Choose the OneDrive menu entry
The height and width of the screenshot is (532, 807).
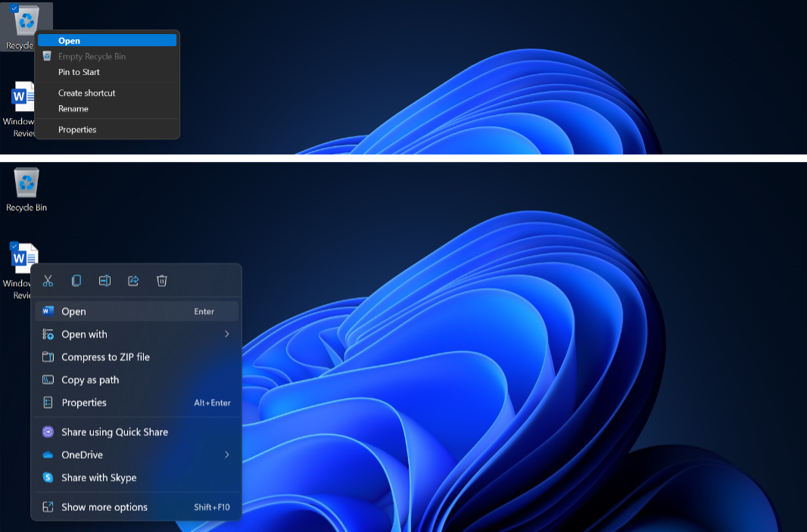point(136,455)
